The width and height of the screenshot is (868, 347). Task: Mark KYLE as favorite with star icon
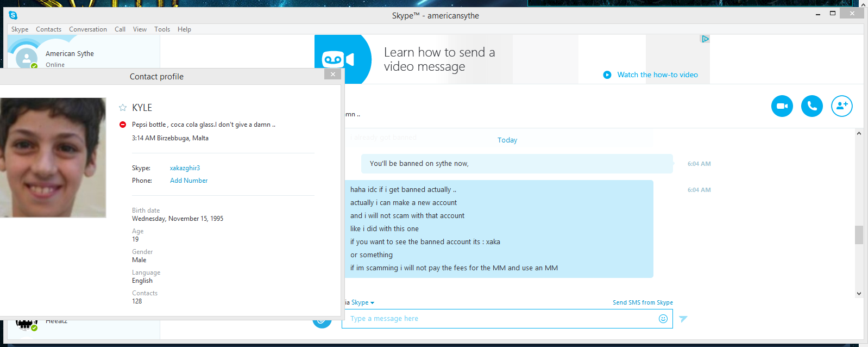pos(123,108)
